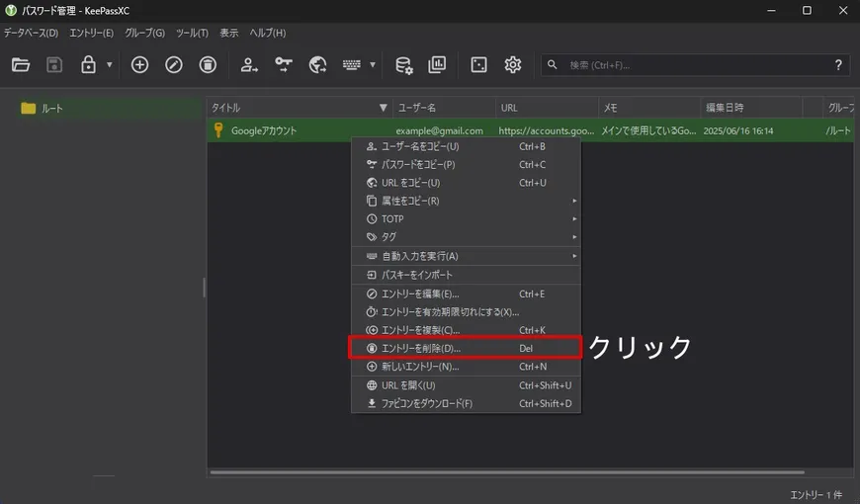Open database settings cylinder-gear icon

(404, 64)
